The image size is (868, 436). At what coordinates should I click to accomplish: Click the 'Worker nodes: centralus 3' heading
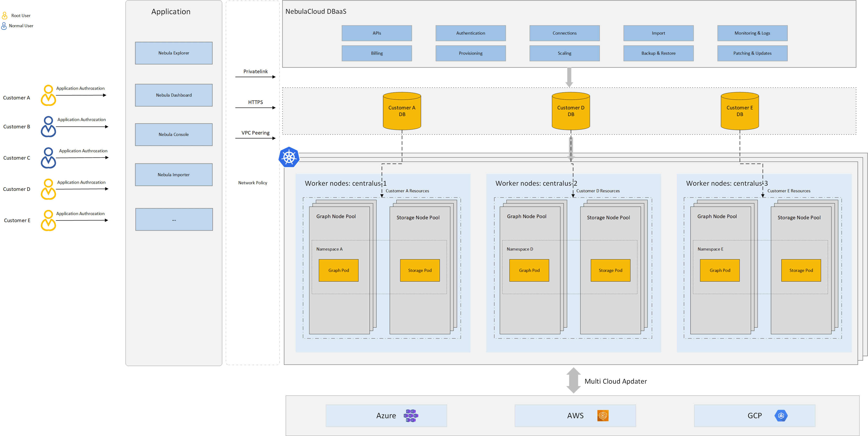(727, 183)
